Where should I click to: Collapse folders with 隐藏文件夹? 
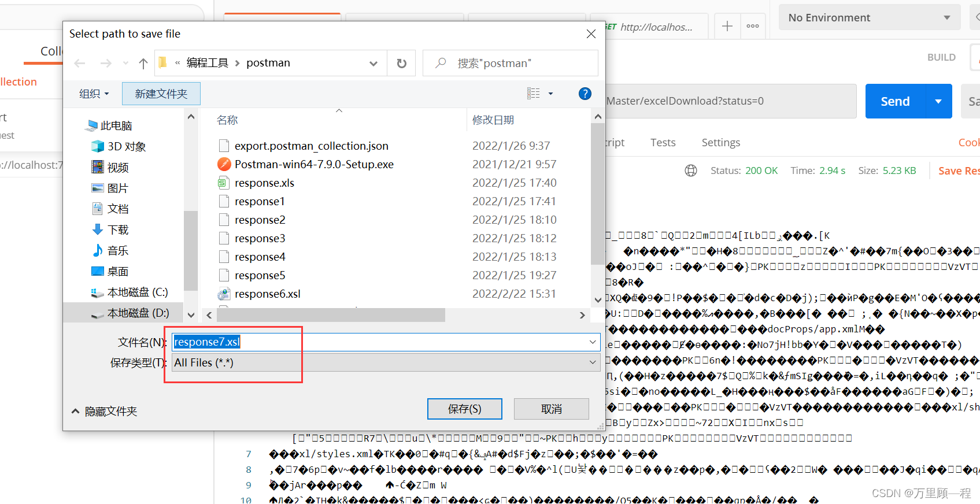click(104, 411)
